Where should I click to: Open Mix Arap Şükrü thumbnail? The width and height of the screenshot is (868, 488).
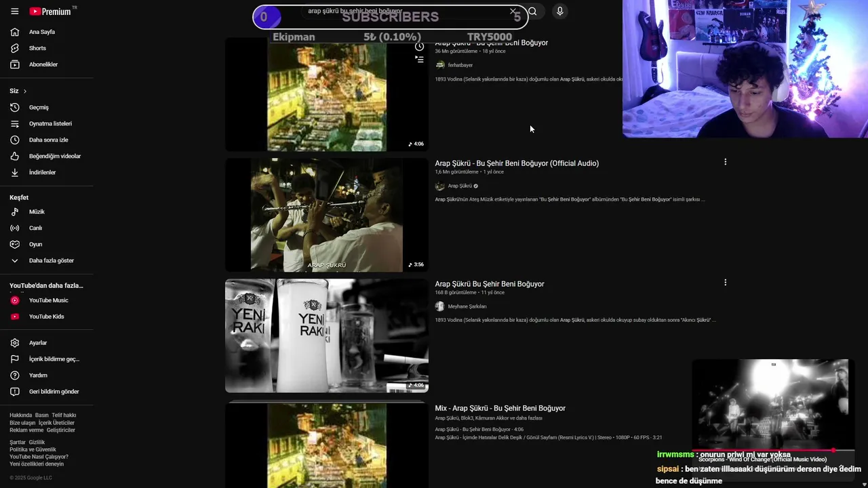tap(326, 445)
